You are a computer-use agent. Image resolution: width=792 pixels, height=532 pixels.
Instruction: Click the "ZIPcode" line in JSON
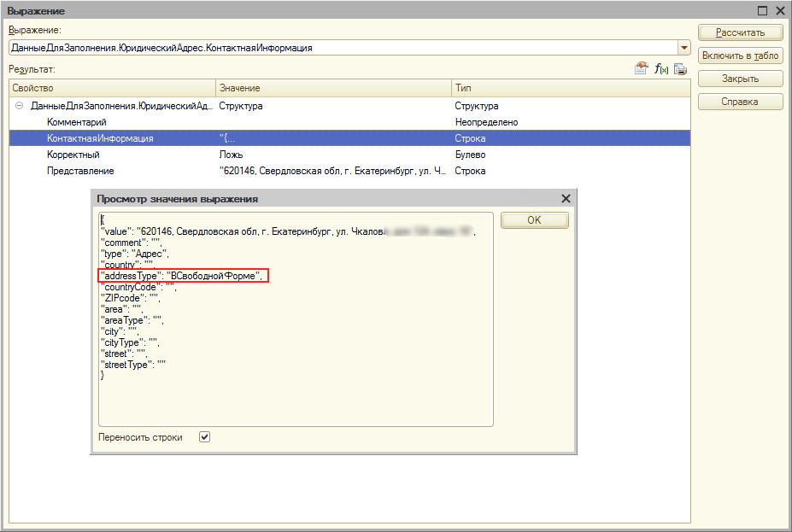click(131, 298)
